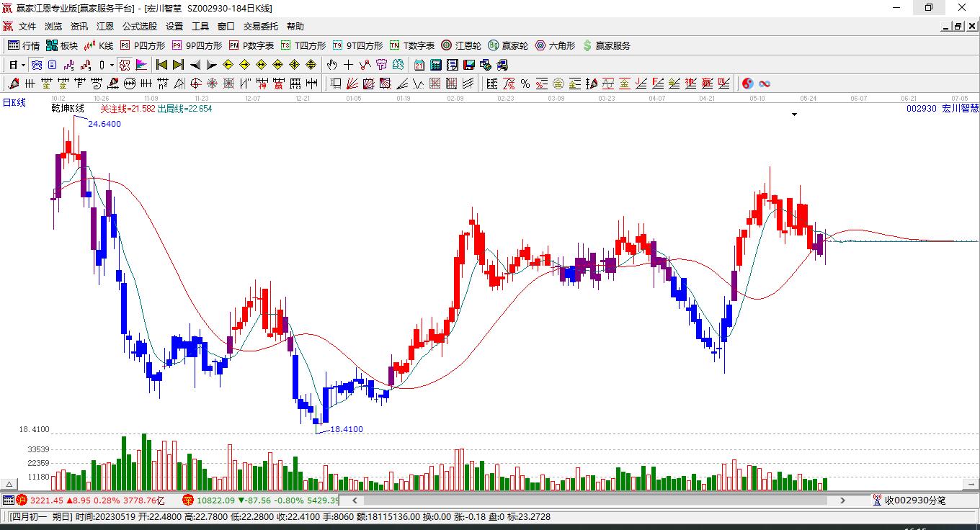
Task: Open the 浏览 menu
Action: [53, 27]
